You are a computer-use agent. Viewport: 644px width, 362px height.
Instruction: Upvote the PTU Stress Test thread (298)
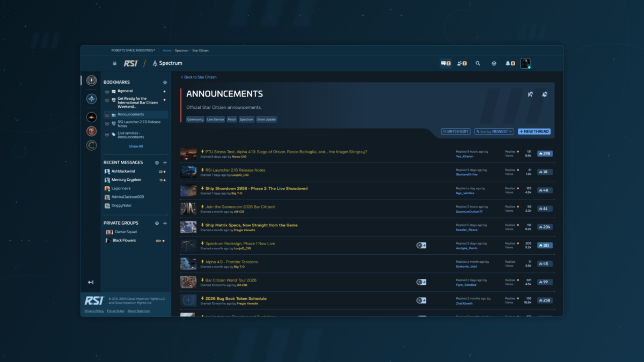(x=545, y=153)
